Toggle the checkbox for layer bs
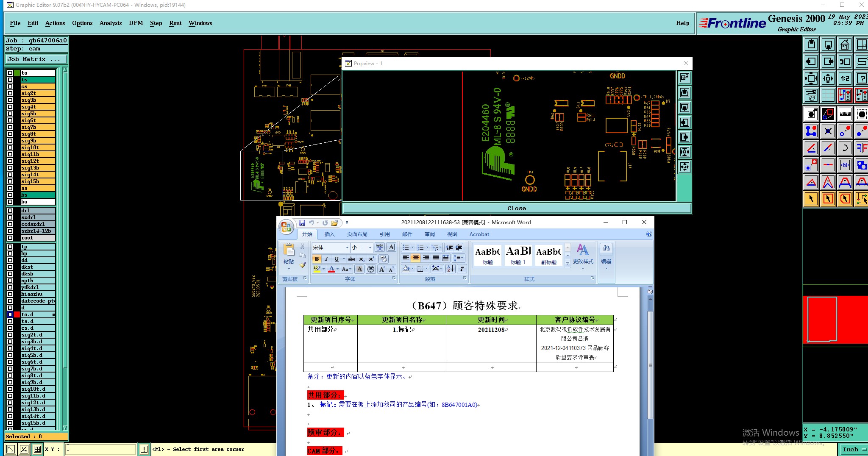 click(x=10, y=195)
